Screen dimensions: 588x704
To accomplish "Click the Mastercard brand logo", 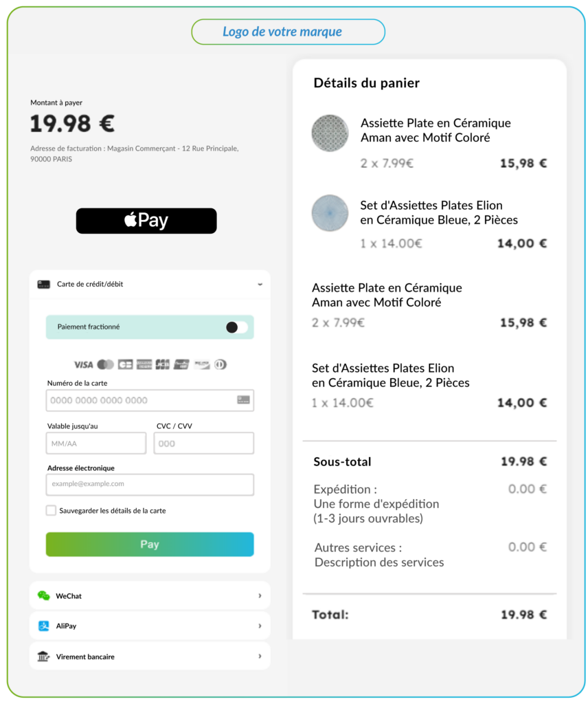I will [105, 364].
